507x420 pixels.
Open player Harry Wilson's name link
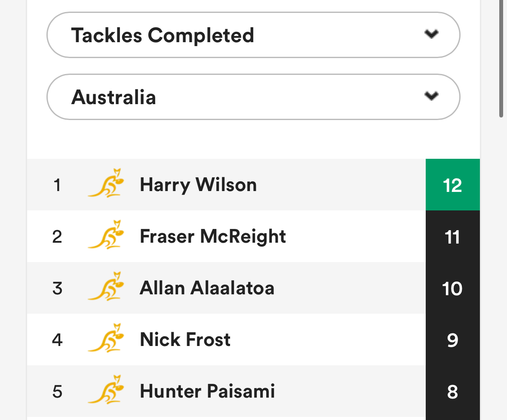click(x=198, y=185)
